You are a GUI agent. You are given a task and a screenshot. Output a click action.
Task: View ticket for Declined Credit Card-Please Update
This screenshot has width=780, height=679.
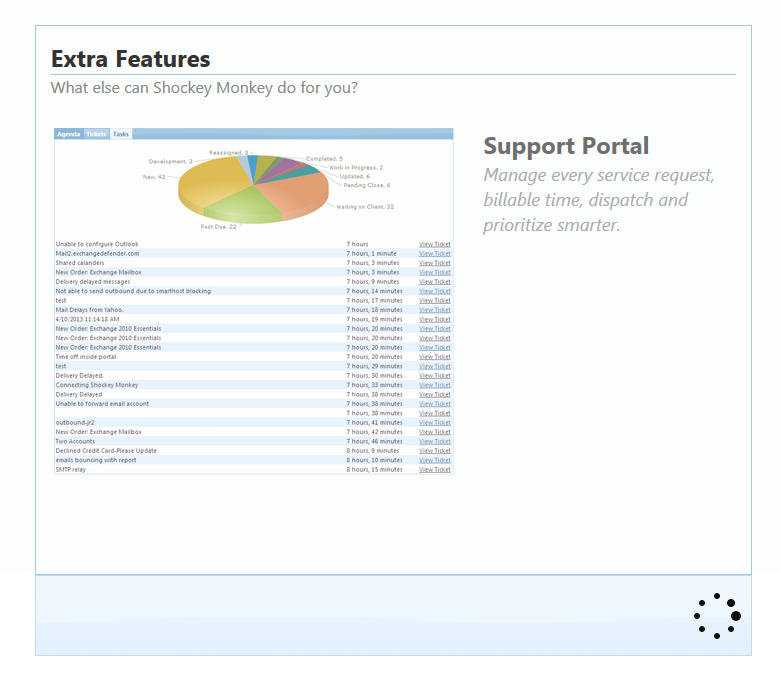[x=434, y=451]
